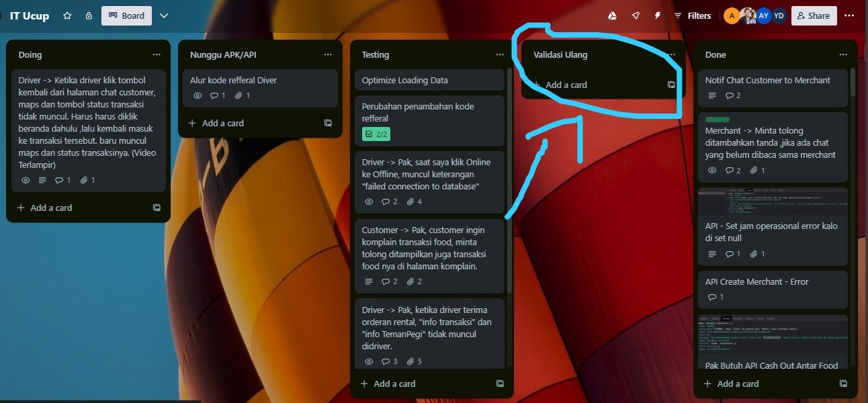Open the automation lightning bolt icon
Screen dimensions: 868x403
tap(658, 15)
